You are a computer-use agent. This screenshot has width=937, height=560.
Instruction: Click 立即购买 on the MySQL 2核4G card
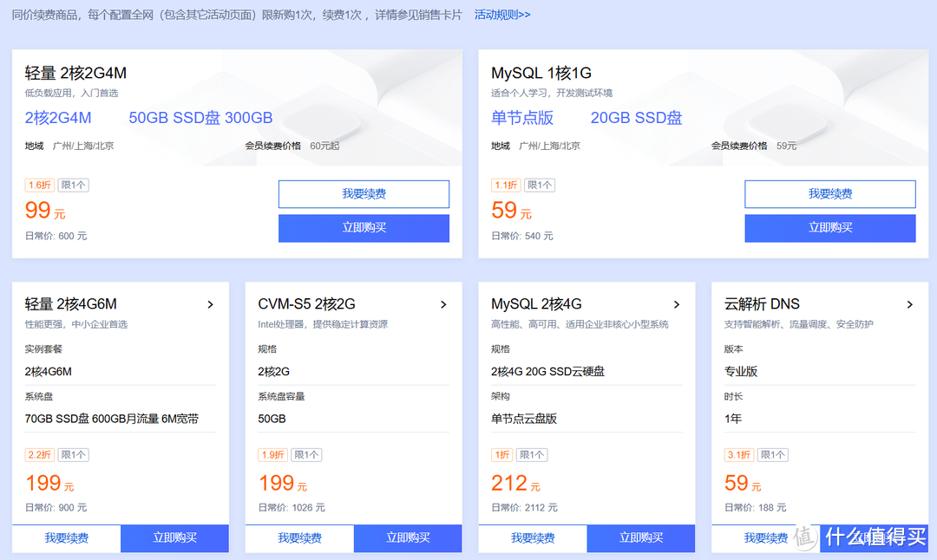pyautogui.click(x=640, y=538)
